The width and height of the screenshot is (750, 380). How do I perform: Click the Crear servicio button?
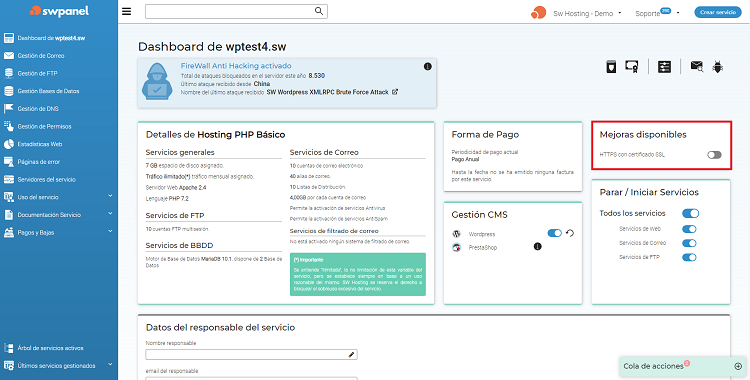click(x=717, y=12)
